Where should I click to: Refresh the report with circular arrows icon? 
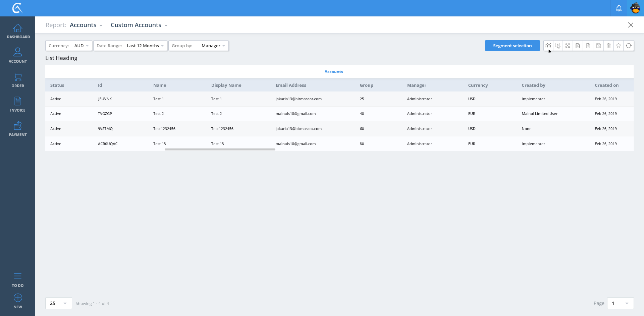coord(629,46)
